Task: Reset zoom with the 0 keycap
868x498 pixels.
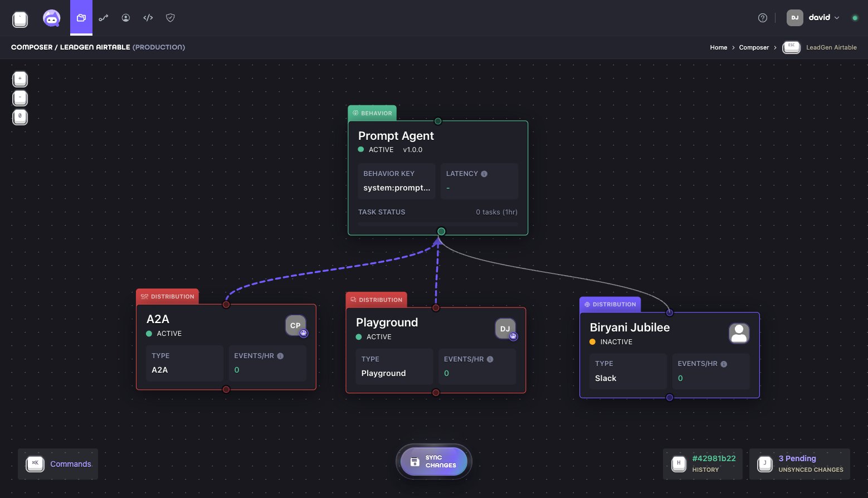Action: point(20,117)
